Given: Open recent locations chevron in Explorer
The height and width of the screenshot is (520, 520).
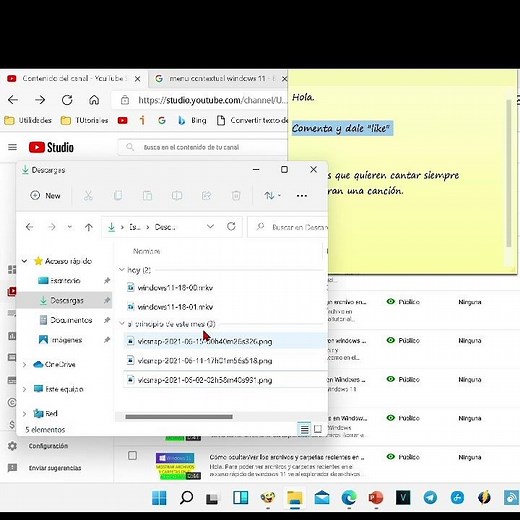Looking at the screenshot, I should pyautogui.click(x=70, y=227).
